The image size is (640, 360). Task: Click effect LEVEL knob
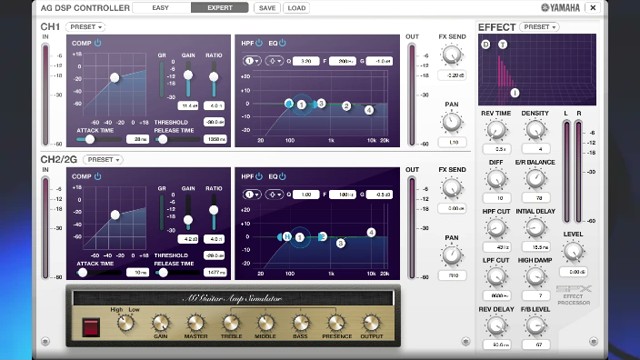click(x=573, y=252)
